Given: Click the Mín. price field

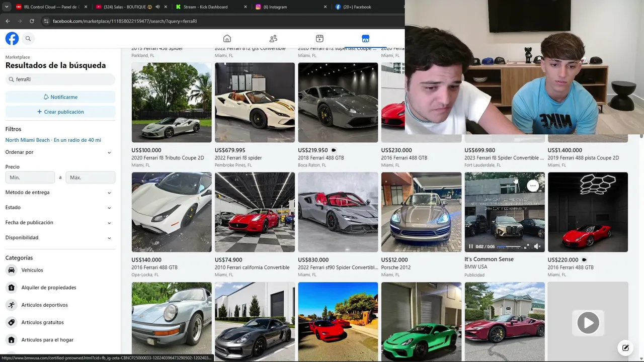Looking at the screenshot, I should pos(30,177).
